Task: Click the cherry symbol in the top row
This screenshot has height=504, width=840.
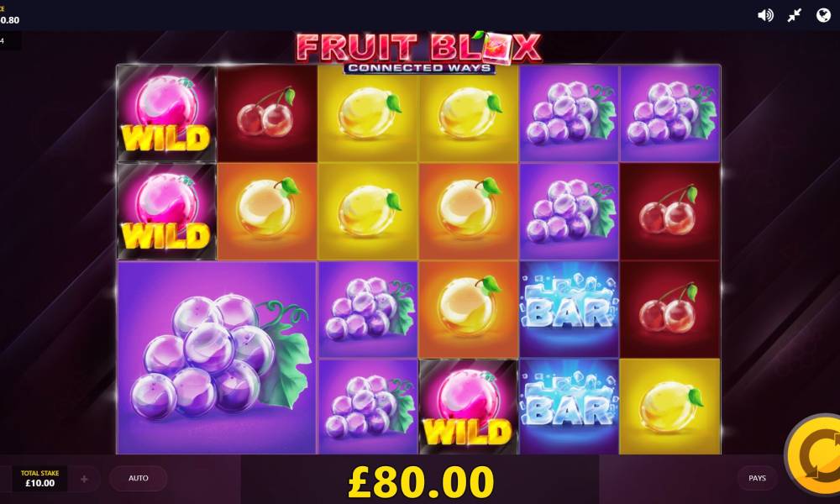Action: click(x=267, y=113)
